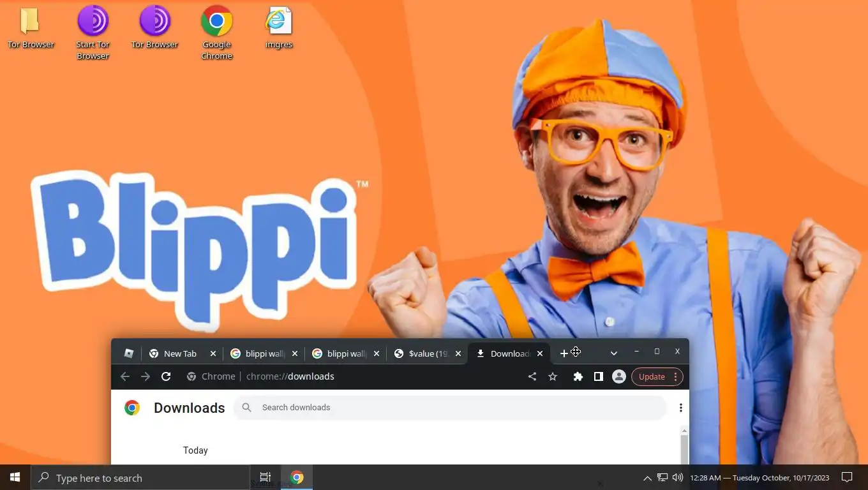The width and height of the screenshot is (868, 490).
Task: Expand the tab search dropdown arrow
Action: pyautogui.click(x=613, y=353)
